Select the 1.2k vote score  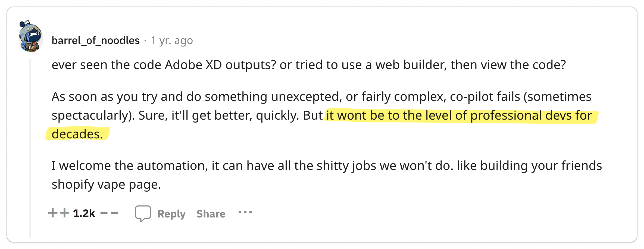(84, 213)
